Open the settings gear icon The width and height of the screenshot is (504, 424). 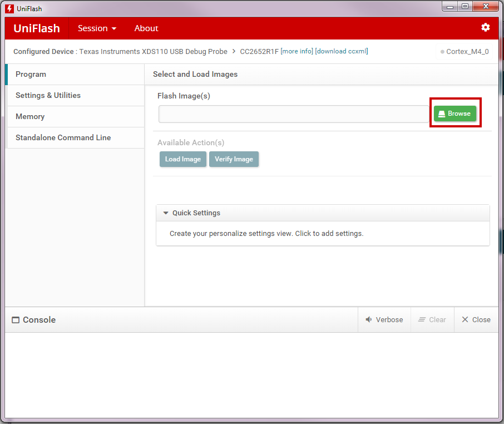click(485, 28)
